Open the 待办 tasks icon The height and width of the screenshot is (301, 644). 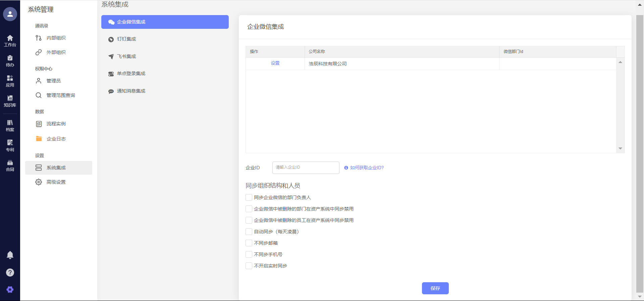(10, 61)
